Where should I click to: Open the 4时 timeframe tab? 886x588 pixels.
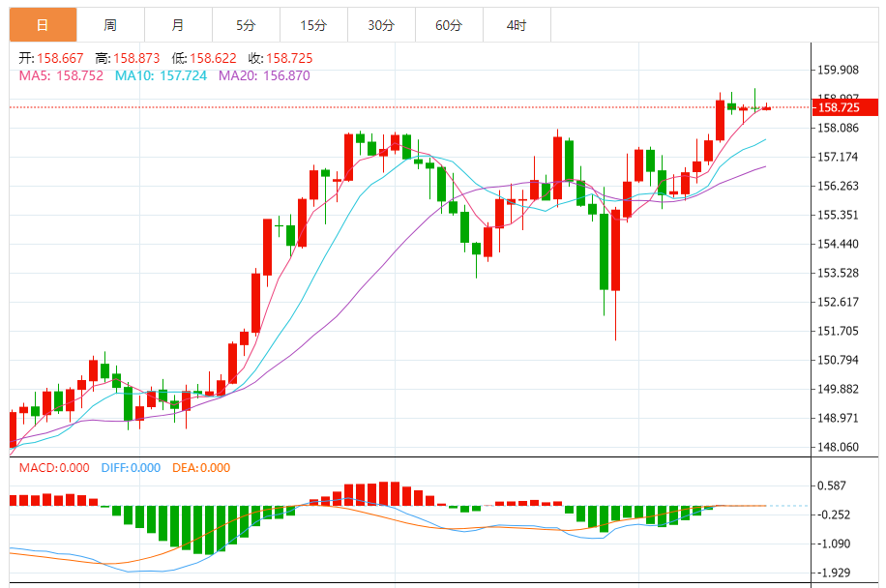517,25
